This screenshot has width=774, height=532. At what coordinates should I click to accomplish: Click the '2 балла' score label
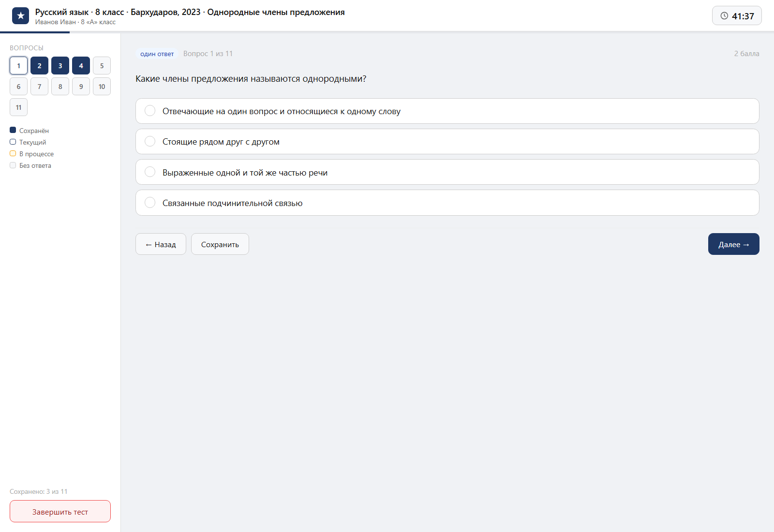(746, 54)
